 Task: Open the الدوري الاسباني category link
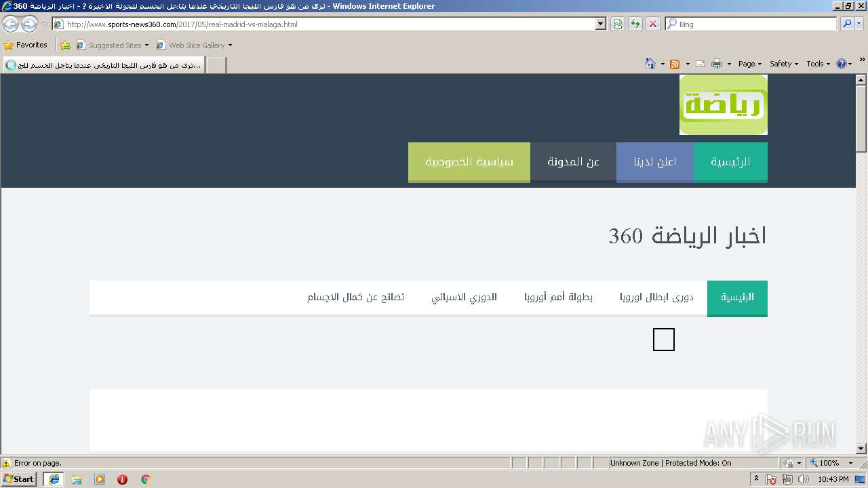coord(464,298)
